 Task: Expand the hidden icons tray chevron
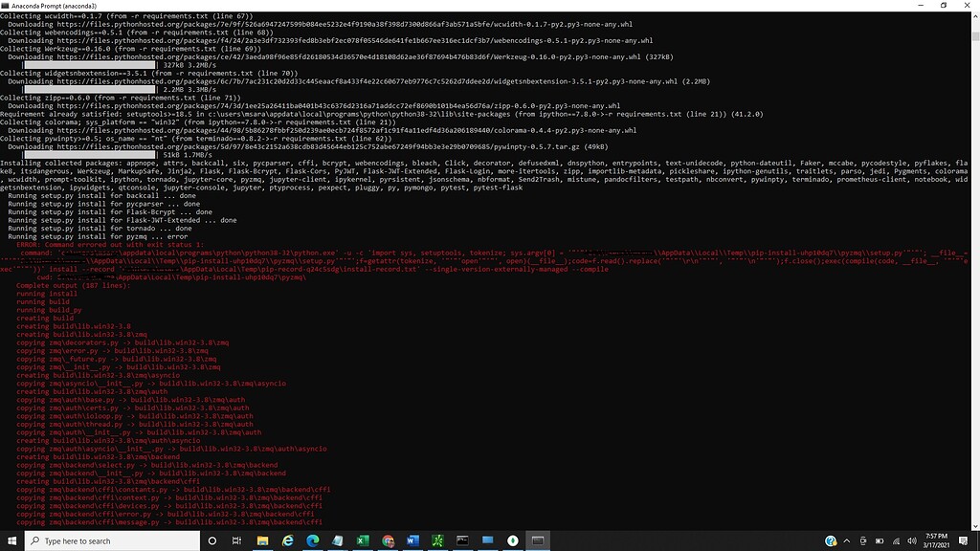[846, 540]
